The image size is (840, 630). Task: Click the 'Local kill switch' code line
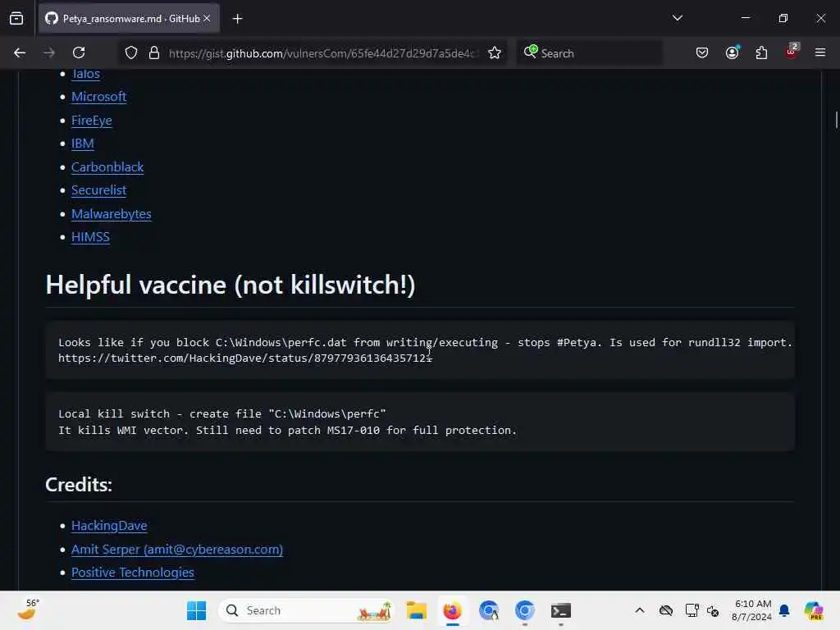pos(222,413)
